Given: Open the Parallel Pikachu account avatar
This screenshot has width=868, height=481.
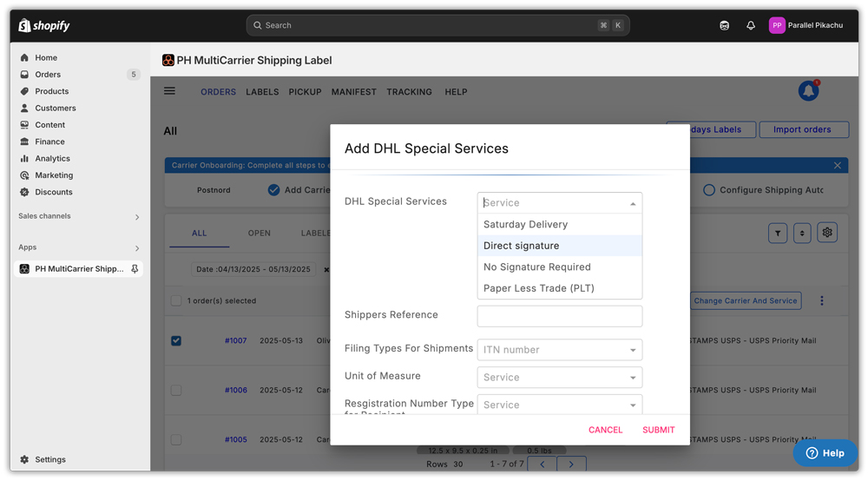Looking at the screenshot, I should click(x=777, y=25).
